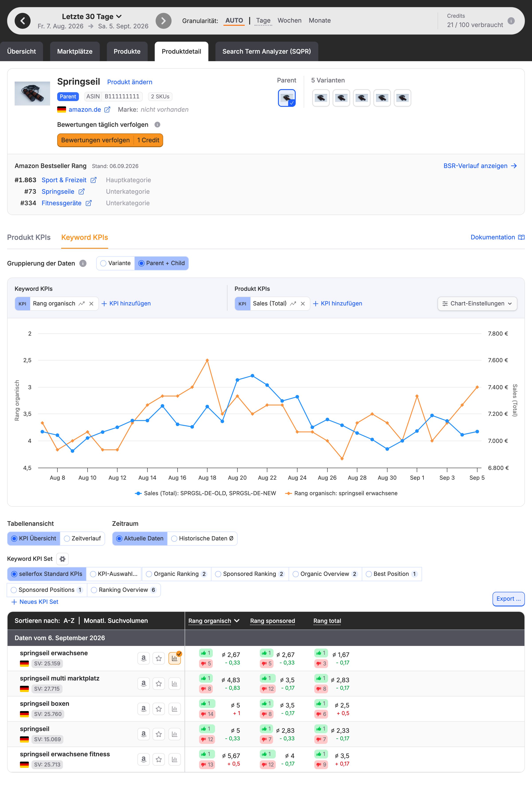
Task: Toggle Rang organisch series in chart legend
Action: point(341,493)
